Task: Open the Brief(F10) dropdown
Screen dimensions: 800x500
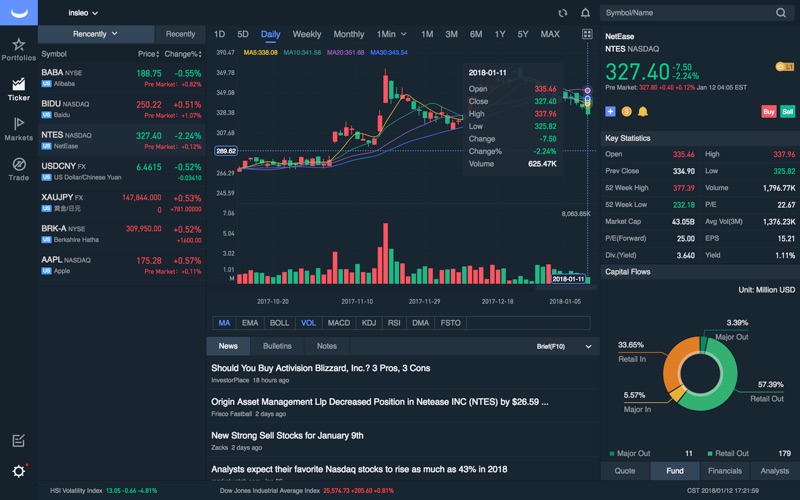Action: (564, 346)
